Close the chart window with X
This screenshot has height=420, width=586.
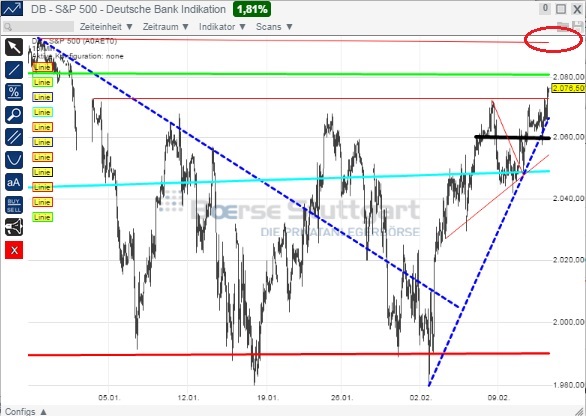click(577, 9)
